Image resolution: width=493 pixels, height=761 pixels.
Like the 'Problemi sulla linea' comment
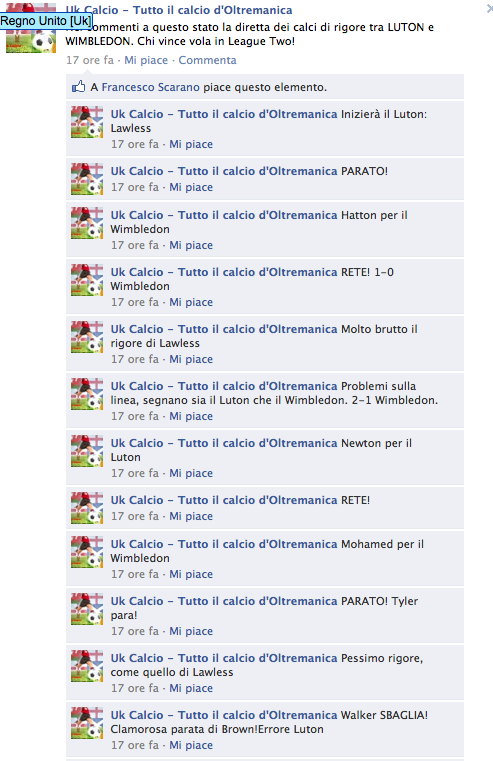[x=191, y=416]
